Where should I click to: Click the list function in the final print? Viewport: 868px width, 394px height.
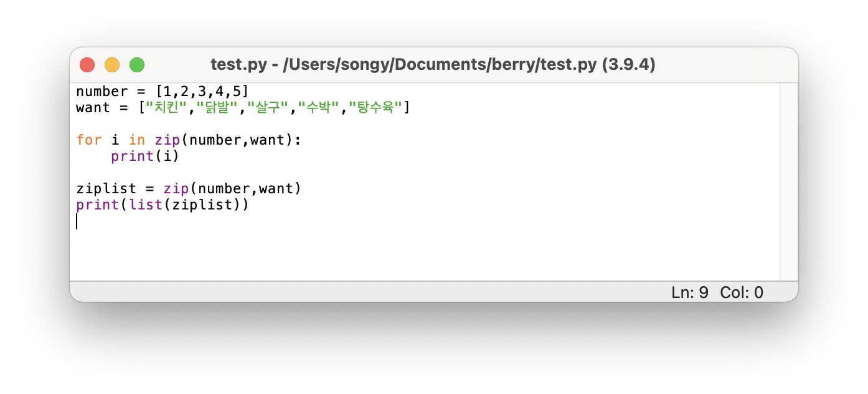coord(146,204)
